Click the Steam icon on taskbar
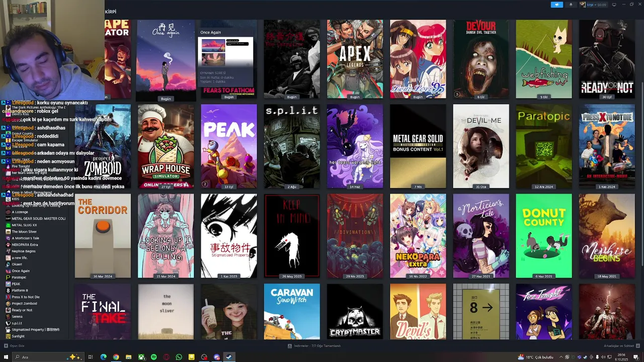 (x=229, y=357)
